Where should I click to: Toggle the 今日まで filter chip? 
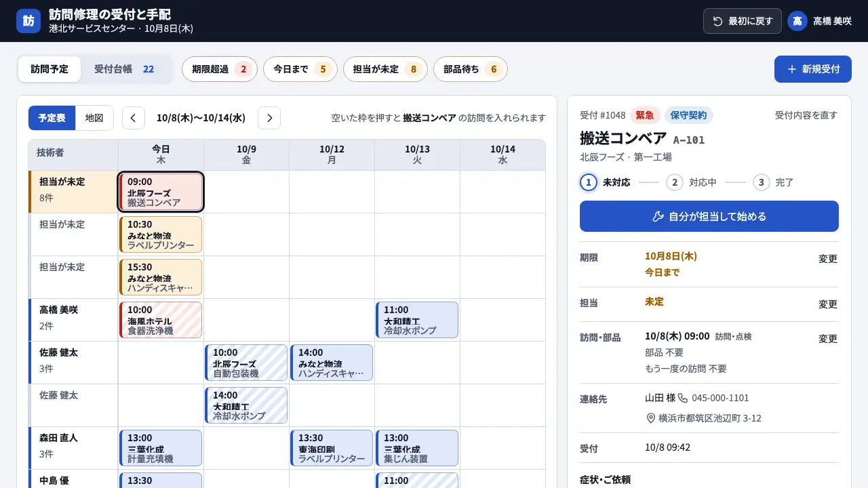pos(300,69)
